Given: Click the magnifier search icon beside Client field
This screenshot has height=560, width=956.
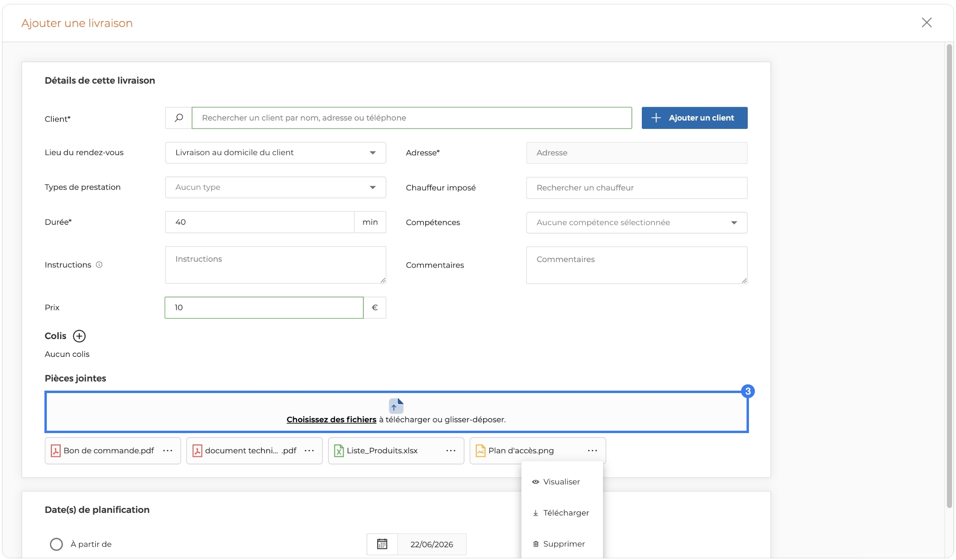Looking at the screenshot, I should [179, 118].
